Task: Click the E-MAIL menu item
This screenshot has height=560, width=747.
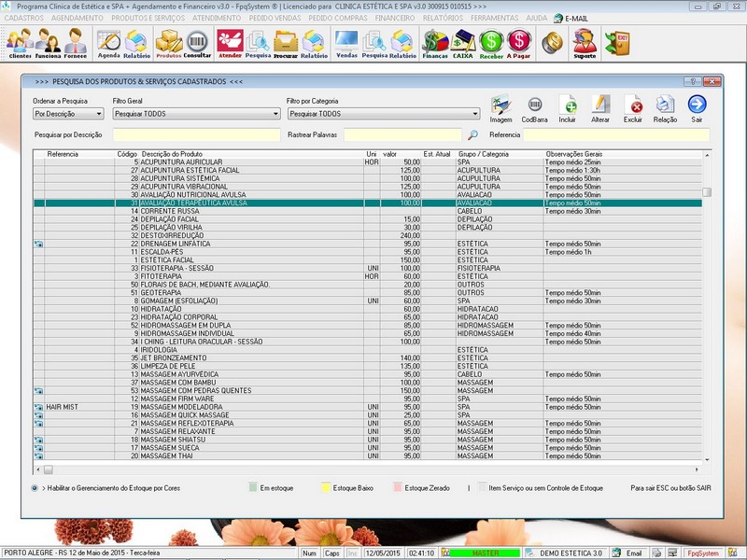Action: point(571,19)
